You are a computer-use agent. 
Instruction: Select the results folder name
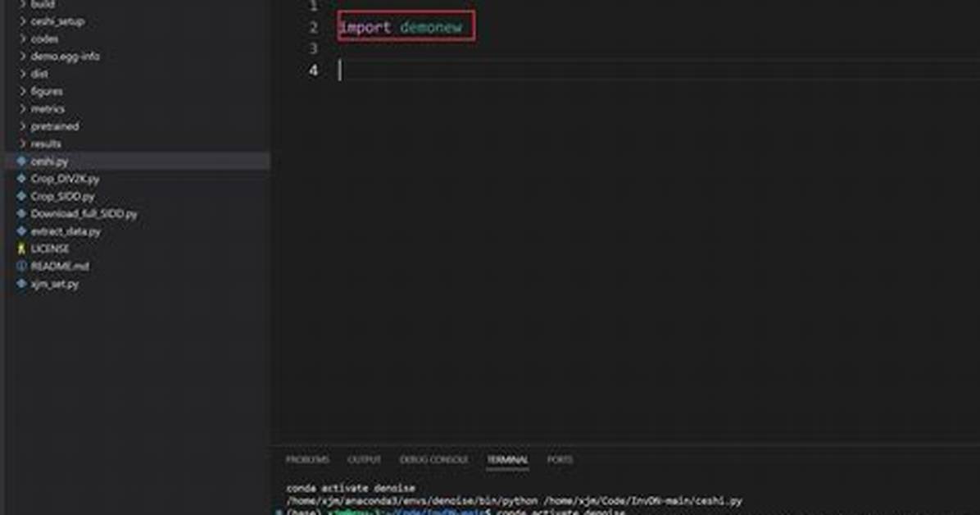(46, 144)
